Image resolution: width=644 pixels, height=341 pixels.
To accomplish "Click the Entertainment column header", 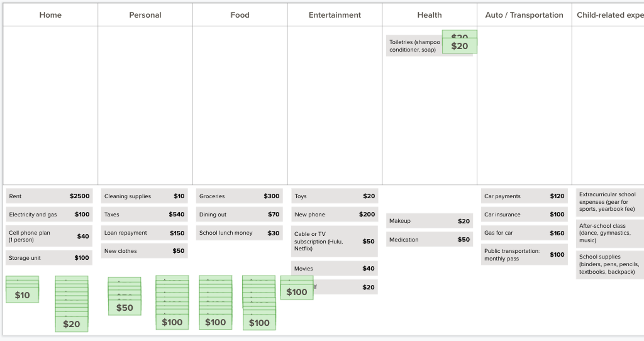I will click(335, 15).
